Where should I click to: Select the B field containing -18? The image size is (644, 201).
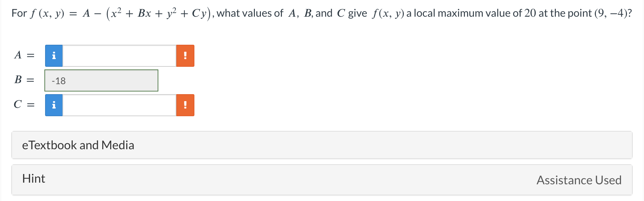pos(101,80)
